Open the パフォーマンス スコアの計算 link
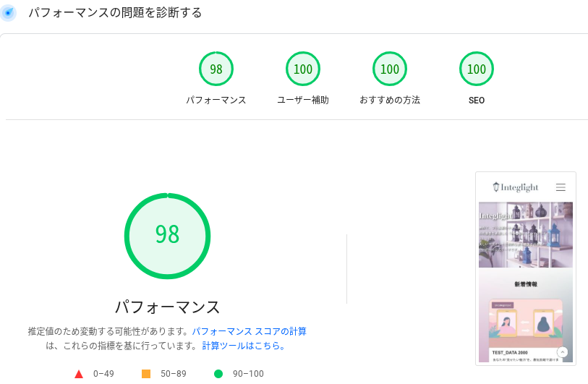Image resolution: width=588 pixels, height=384 pixels. tap(249, 331)
